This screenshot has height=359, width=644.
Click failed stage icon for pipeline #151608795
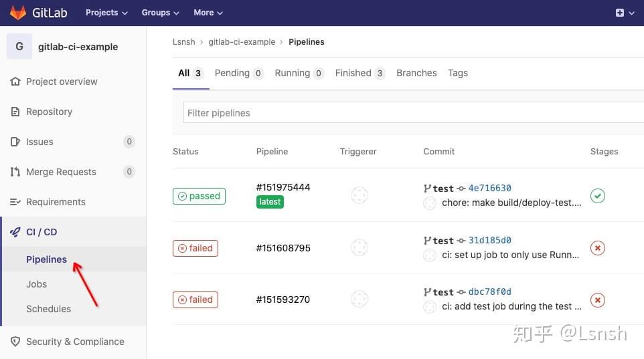coord(598,248)
